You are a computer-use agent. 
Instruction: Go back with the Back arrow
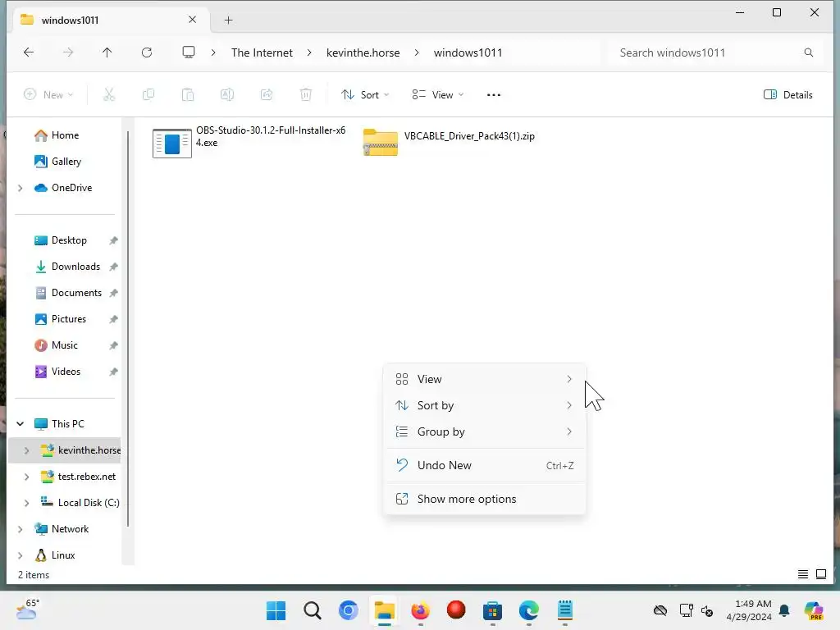coord(29,52)
